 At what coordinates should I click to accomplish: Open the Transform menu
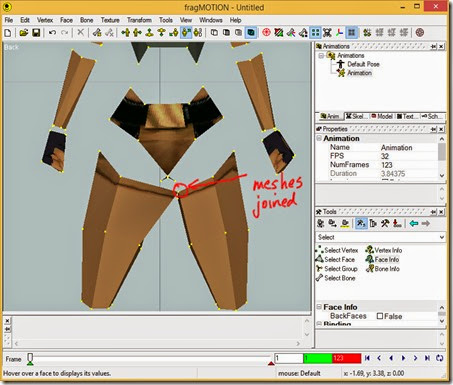coord(139,20)
